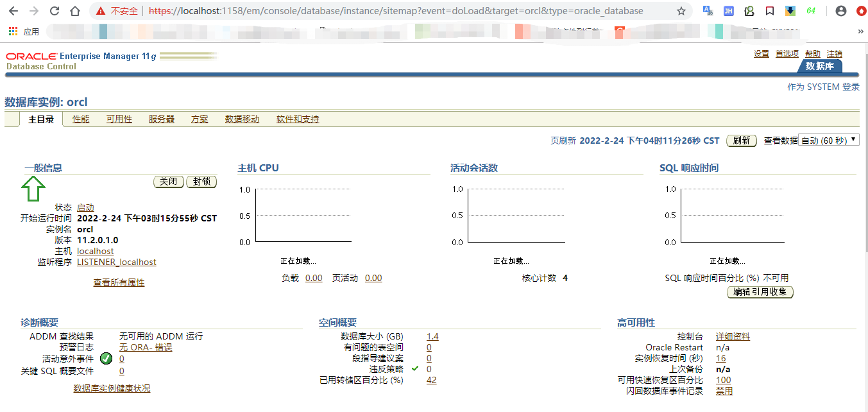Viewport: 868px width, 412px height.
Task: Switch to the 服务器 tab
Action: click(x=162, y=119)
